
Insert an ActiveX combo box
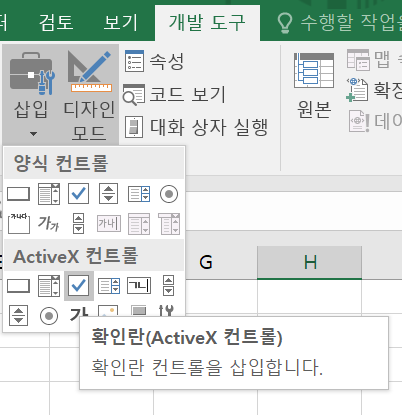click(49, 286)
